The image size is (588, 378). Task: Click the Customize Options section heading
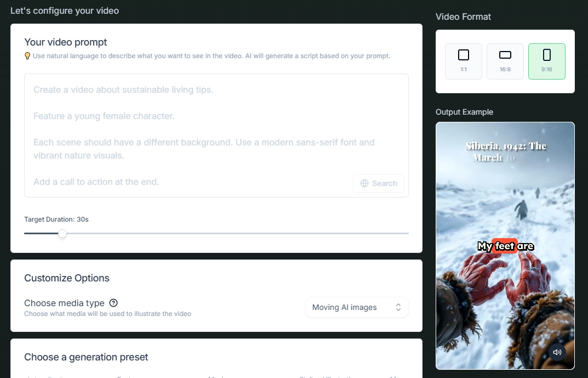[x=67, y=278]
